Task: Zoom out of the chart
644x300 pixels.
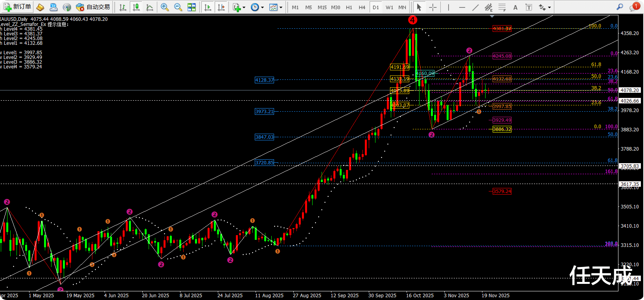Action: (178, 7)
